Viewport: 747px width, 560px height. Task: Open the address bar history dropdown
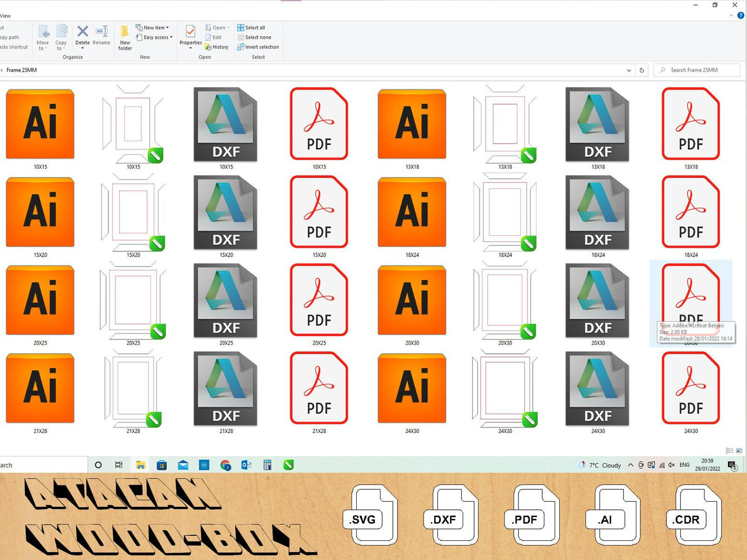(629, 70)
